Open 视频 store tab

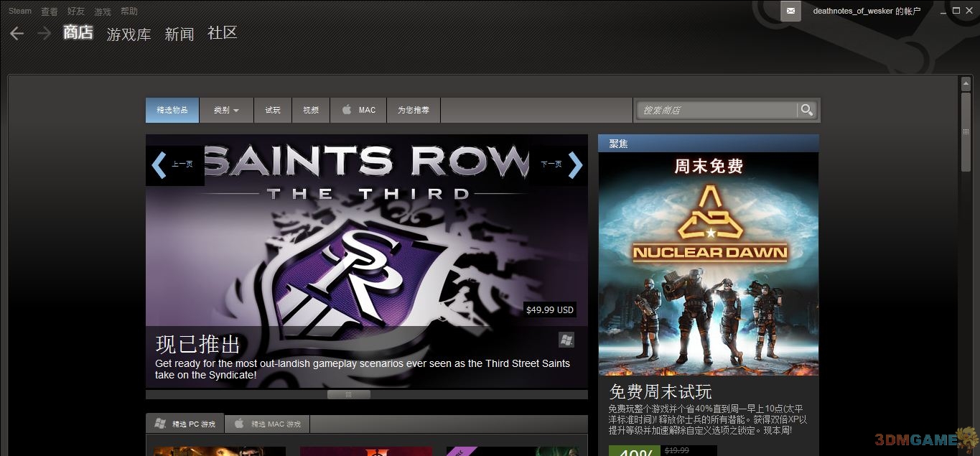[311, 110]
